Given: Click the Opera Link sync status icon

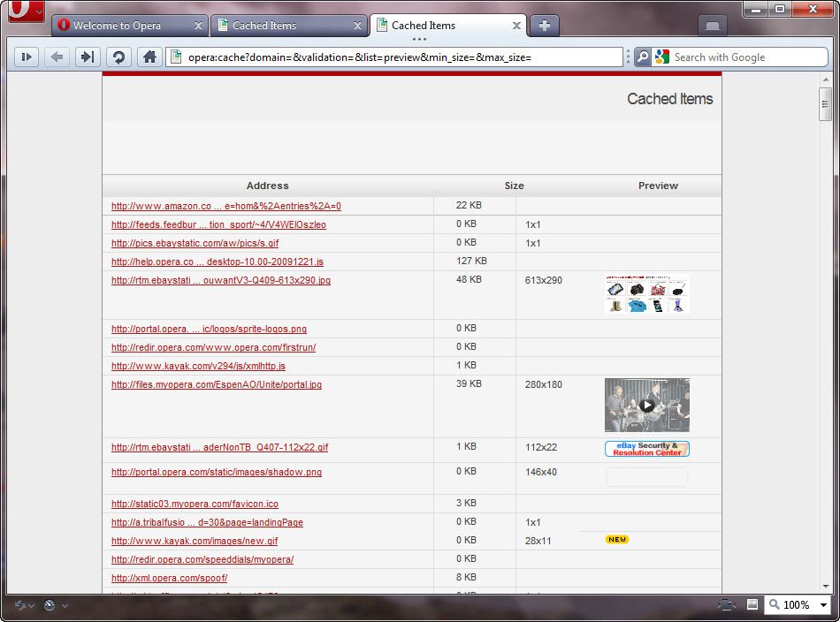Looking at the screenshot, I should pyautogui.click(x=20, y=605).
